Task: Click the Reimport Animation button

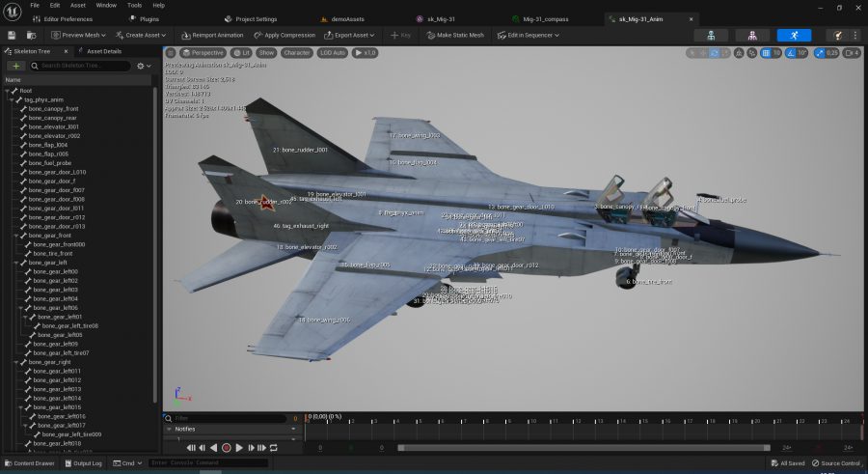Action: click(x=212, y=35)
